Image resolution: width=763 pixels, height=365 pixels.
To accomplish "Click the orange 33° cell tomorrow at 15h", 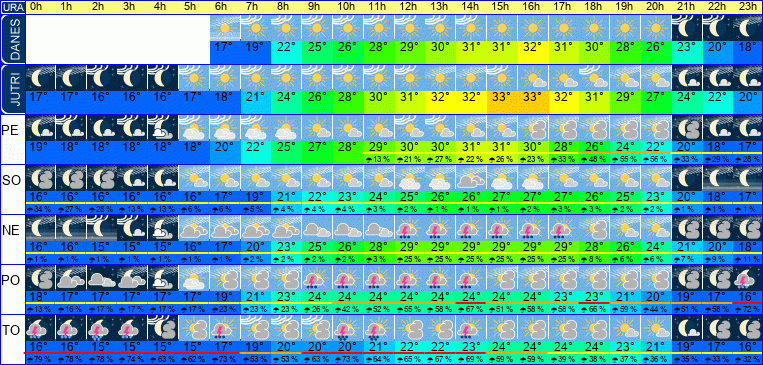I will pos(502,97).
